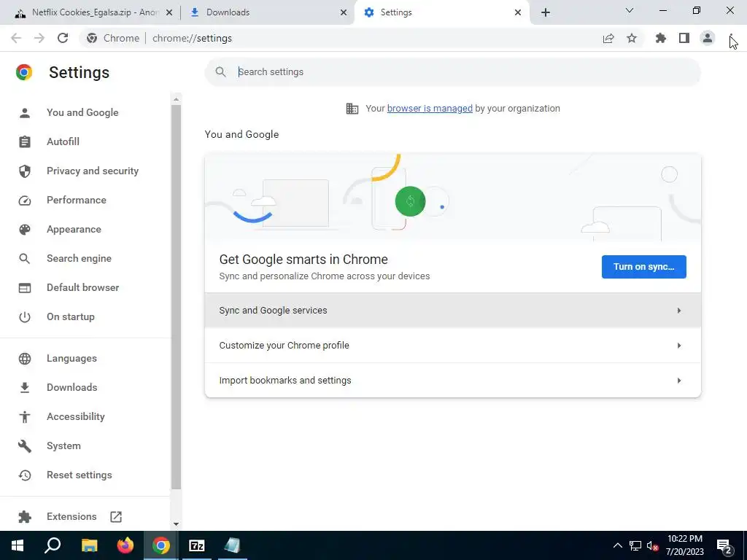The image size is (747, 560).
Task: Open external link icon next to Extensions
Action: coord(116,517)
